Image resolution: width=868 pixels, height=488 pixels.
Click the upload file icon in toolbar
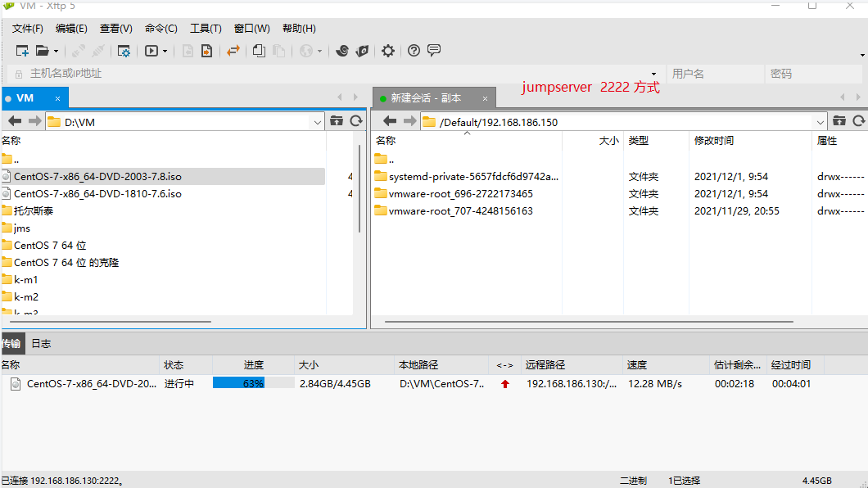(x=206, y=51)
